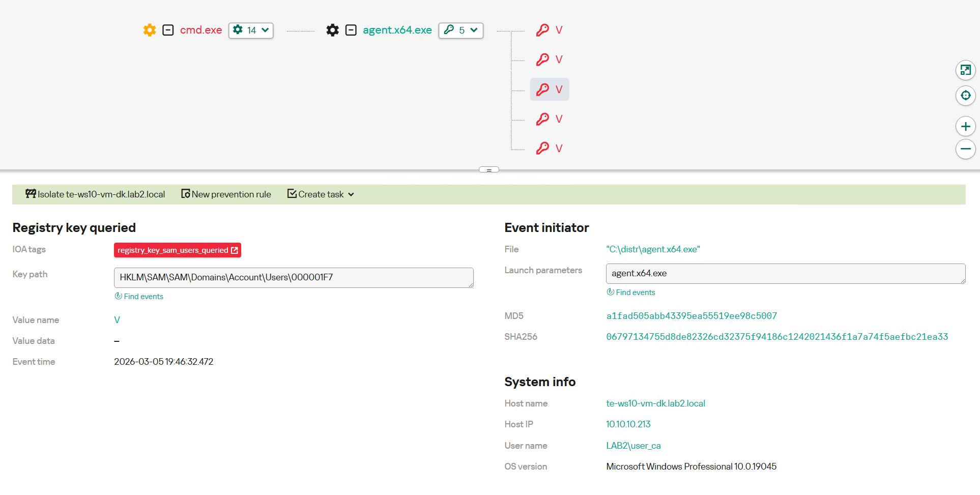Open agent.x64.exe 5 registry events dropdown
980x495 pixels.
460,31
